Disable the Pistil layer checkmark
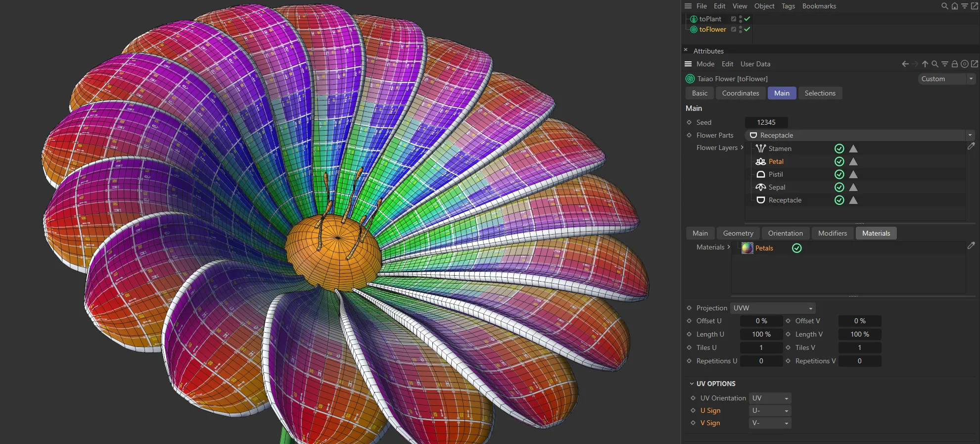 click(839, 174)
